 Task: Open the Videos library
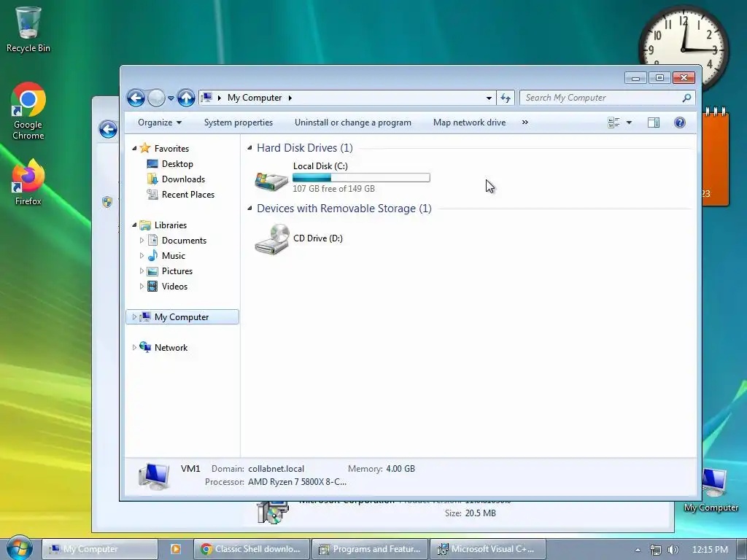[174, 286]
